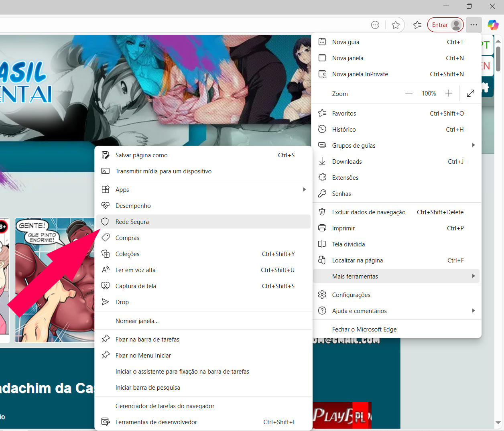Open Nova janela InPrivate
Viewport: 504px width, 431px height.
(396, 74)
